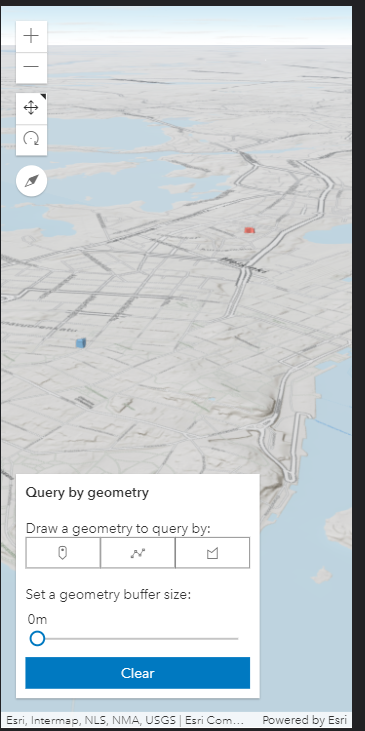365x731 pixels.
Task: Click the 'Set a geometry buffer size' label
Action: [x=108, y=594]
